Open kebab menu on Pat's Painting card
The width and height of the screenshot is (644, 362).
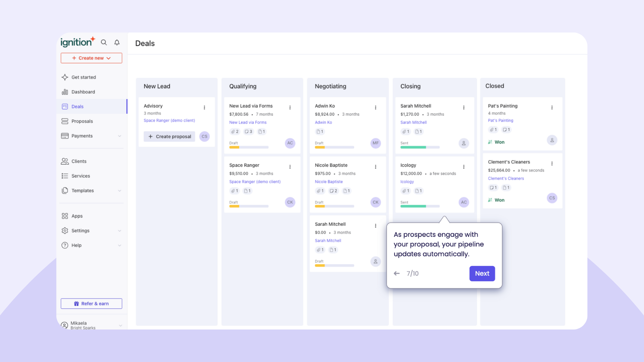pos(552,108)
